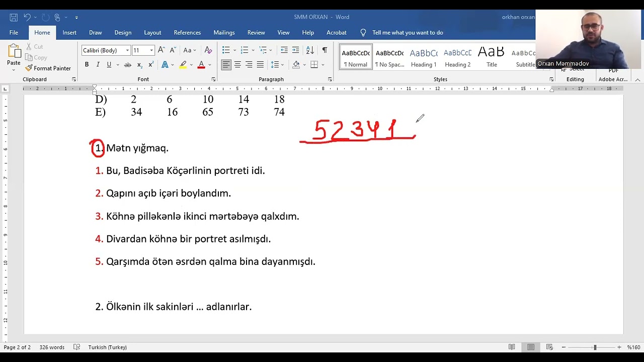Apply text effects and typography

(165, 65)
